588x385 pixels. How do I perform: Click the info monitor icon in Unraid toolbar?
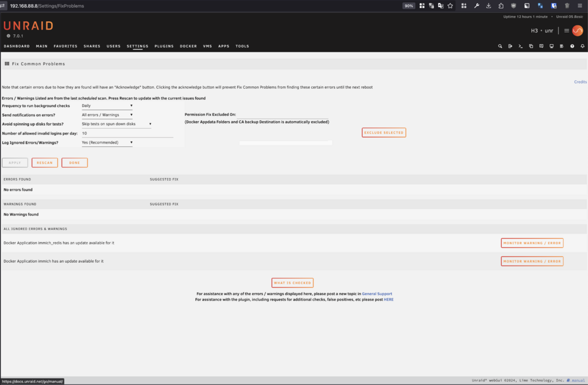tap(552, 46)
